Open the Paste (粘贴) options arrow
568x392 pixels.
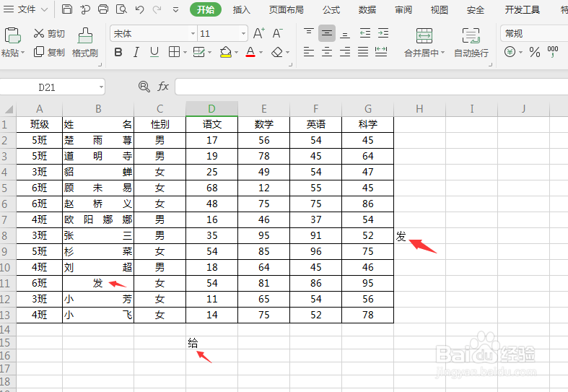coord(22,53)
